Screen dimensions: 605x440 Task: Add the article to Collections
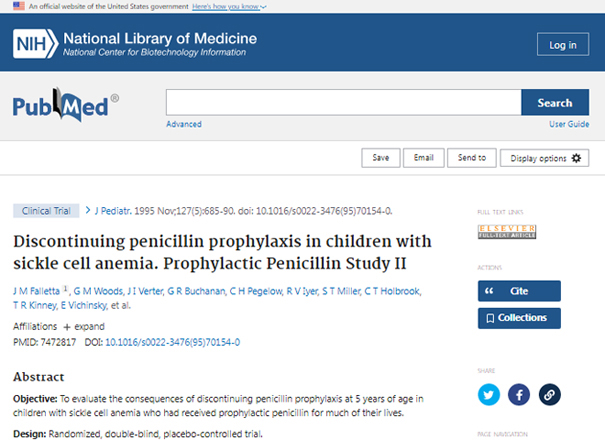point(519,318)
